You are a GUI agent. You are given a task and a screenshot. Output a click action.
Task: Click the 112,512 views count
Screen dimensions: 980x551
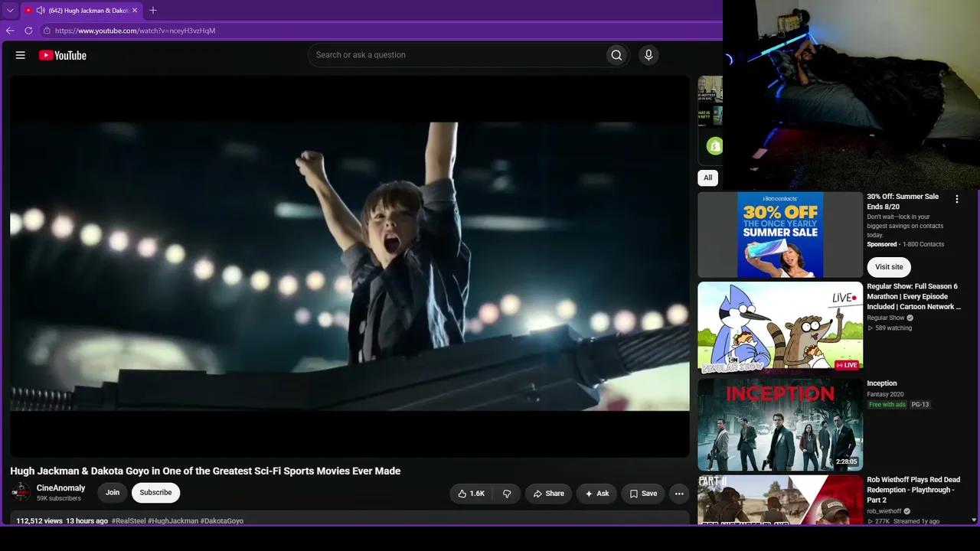pos(39,521)
